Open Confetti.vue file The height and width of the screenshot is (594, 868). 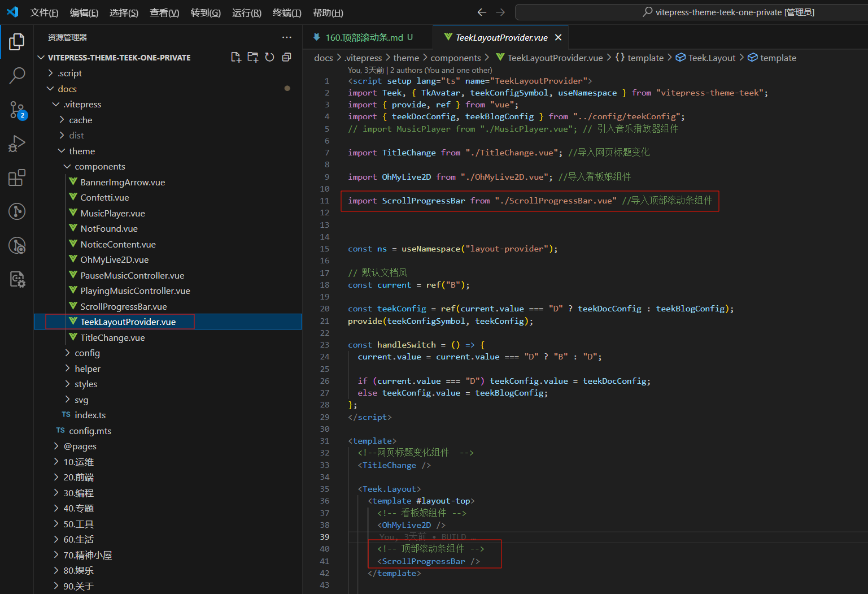click(168, 197)
